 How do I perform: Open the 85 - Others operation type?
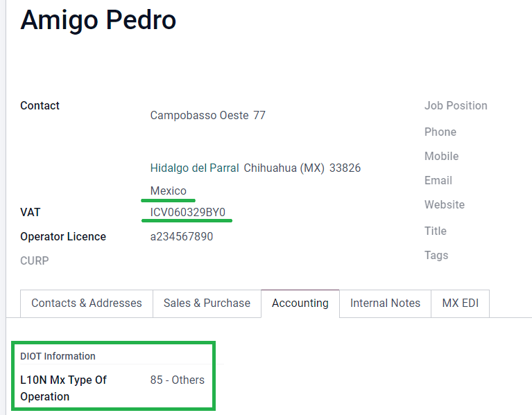178,380
